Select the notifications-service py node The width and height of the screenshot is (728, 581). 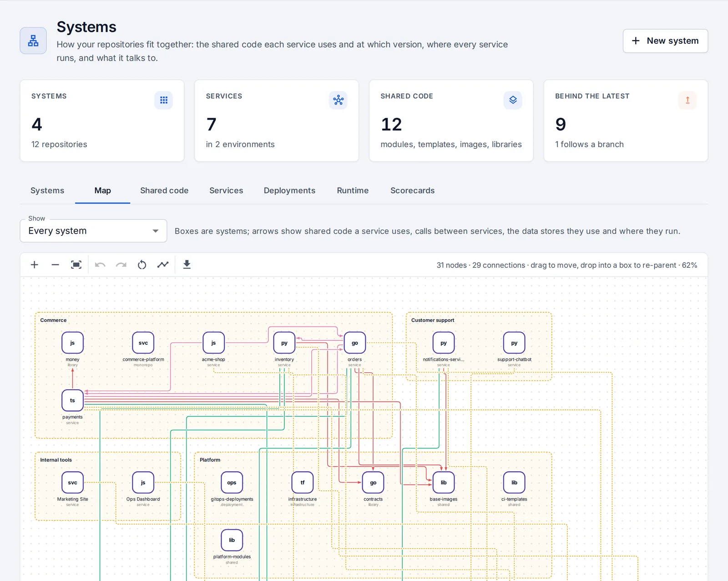click(x=444, y=343)
